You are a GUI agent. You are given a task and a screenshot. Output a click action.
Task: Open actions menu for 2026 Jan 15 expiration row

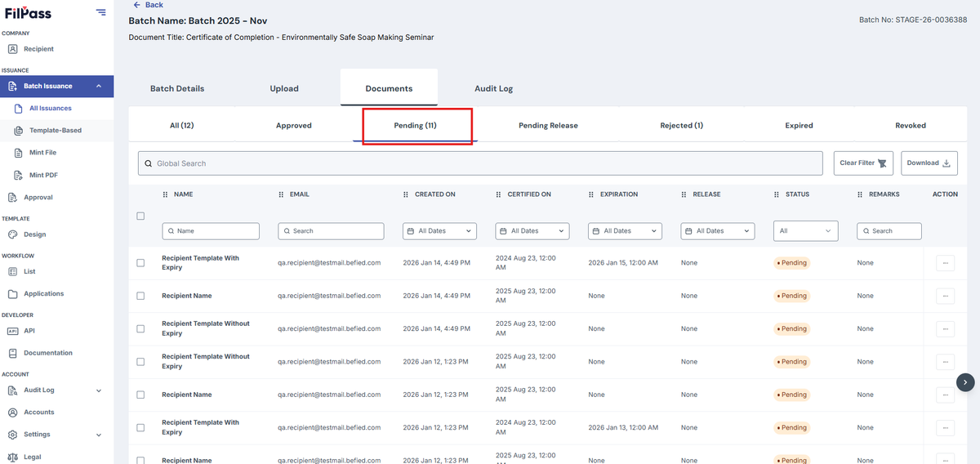pos(945,263)
